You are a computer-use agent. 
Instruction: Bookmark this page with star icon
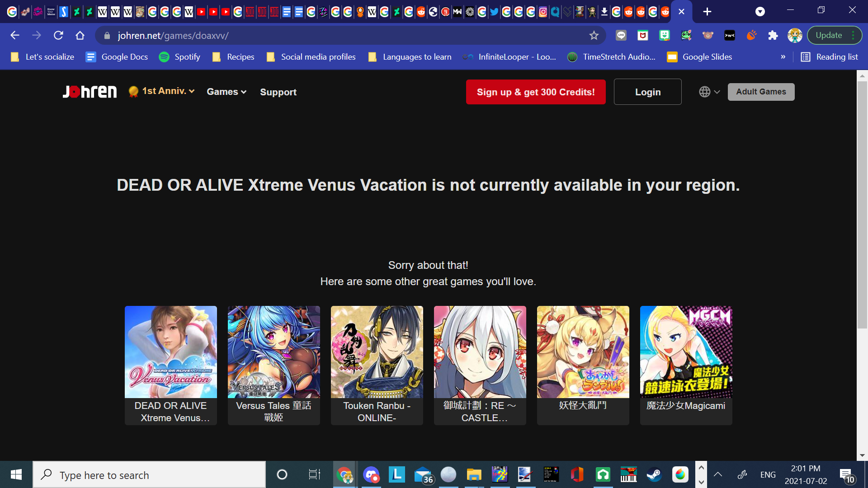(594, 35)
